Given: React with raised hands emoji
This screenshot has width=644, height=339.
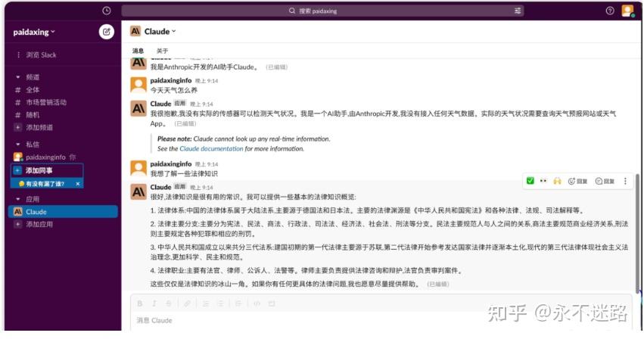Looking at the screenshot, I should click(x=557, y=181).
